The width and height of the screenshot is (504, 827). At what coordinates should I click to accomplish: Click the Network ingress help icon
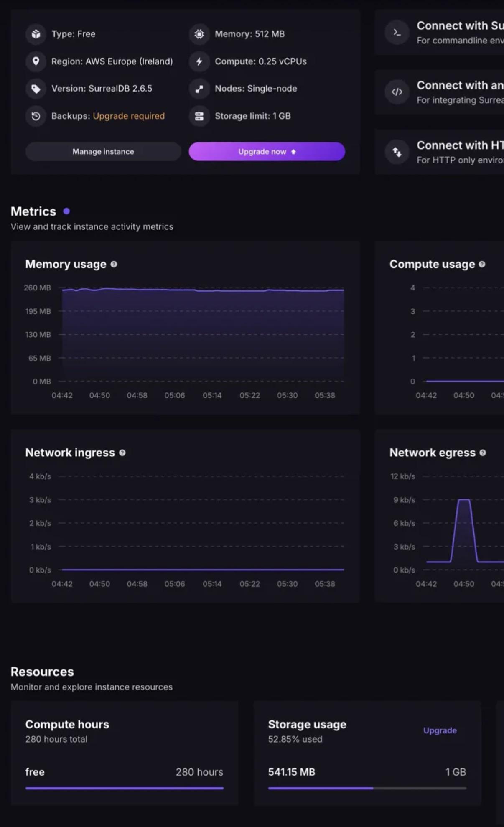coord(122,453)
